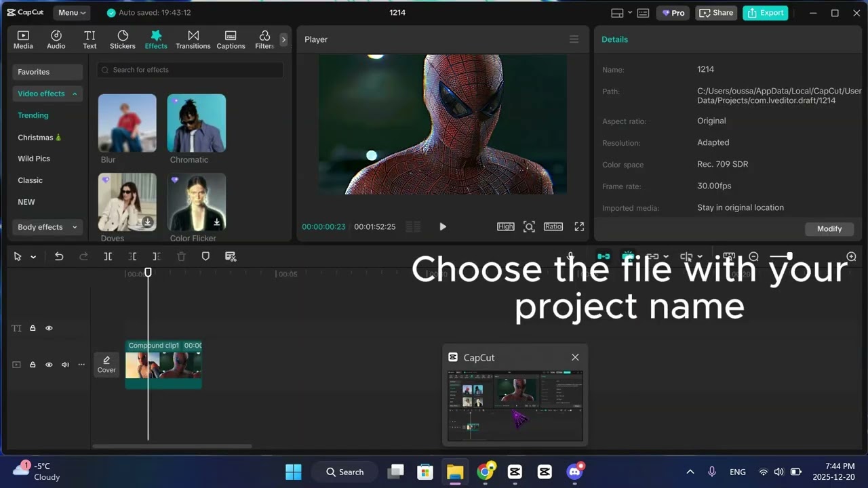Lock the text track
The height and width of the screenshot is (488, 868).
click(x=33, y=328)
